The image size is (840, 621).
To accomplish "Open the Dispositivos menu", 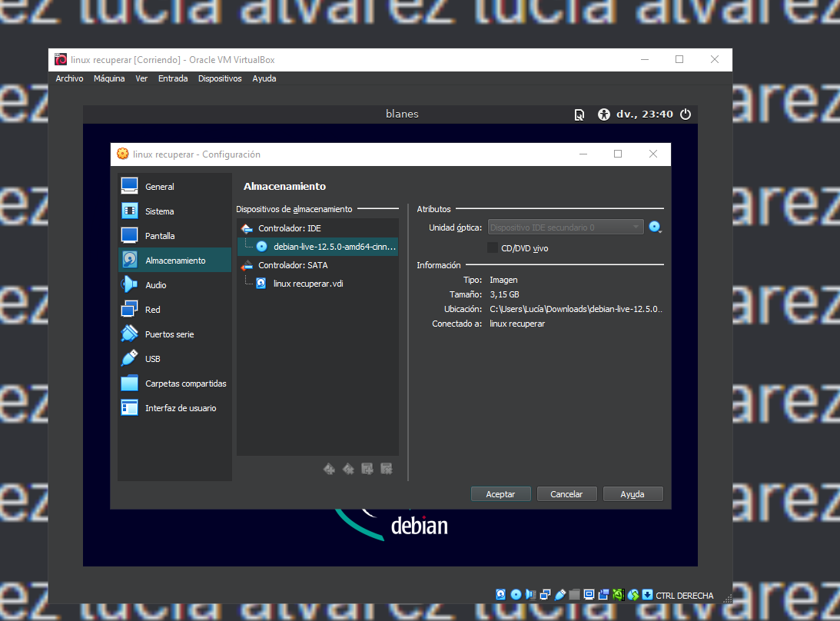I will click(x=220, y=78).
